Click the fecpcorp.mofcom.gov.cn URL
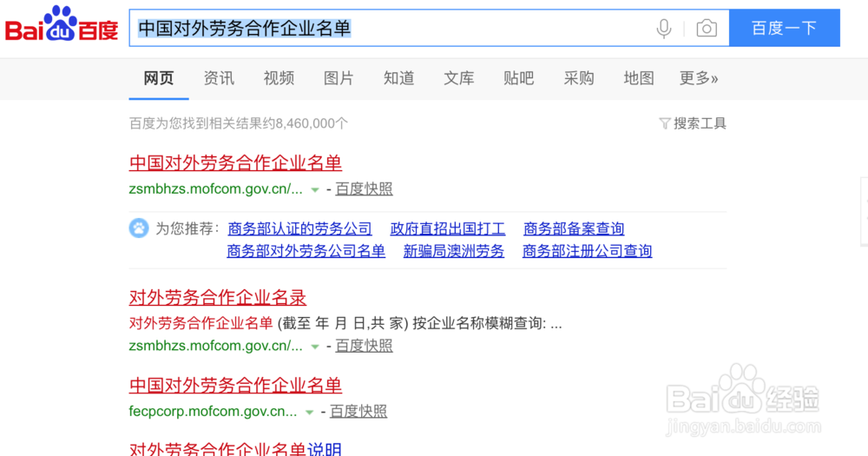The height and width of the screenshot is (456, 868). coord(214,411)
